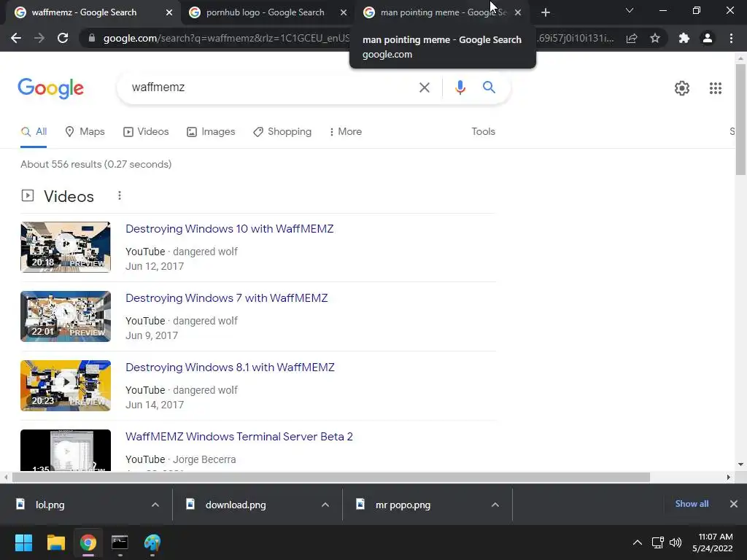This screenshot has width=747, height=560.
Task: Start voice search with microphone
Action: click(460, 87)
